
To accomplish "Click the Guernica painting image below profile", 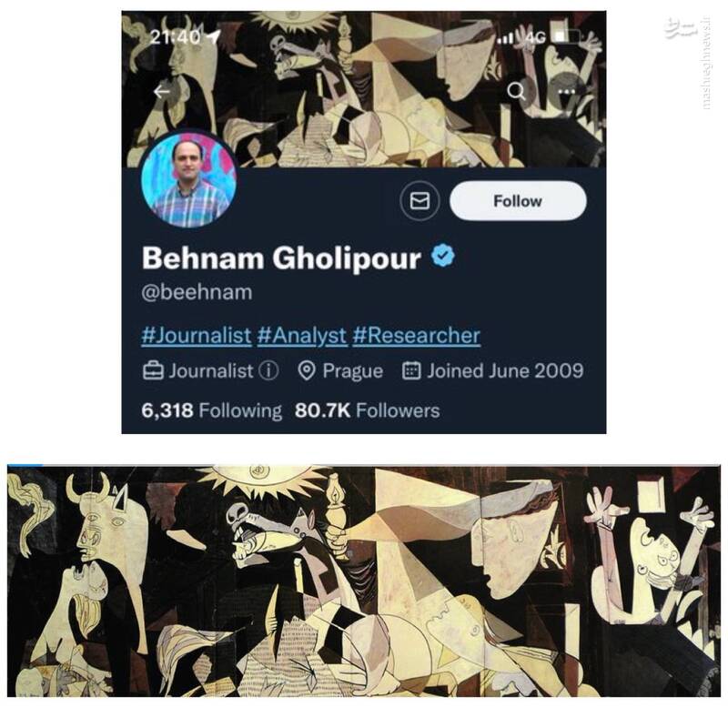I will 363,581.
